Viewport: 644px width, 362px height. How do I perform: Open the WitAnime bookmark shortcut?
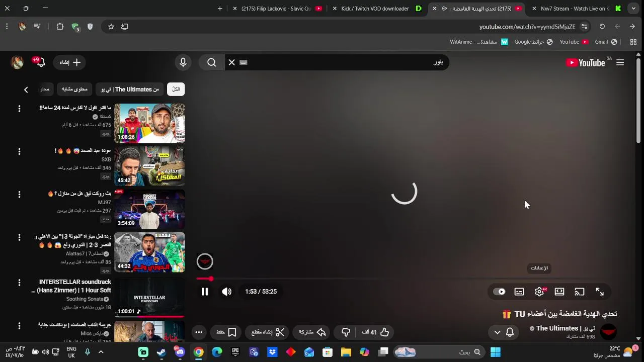tap(479, 42)
